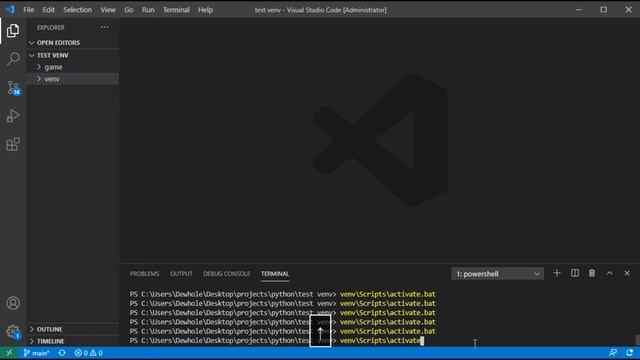Open the View menu
This screenshot has height=360, width=640.
(108, 10)
